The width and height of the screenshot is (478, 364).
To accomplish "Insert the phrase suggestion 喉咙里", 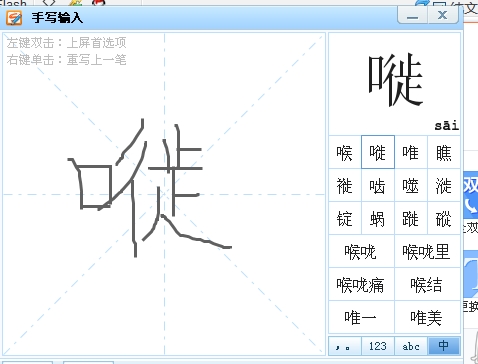I will [427, 251].
